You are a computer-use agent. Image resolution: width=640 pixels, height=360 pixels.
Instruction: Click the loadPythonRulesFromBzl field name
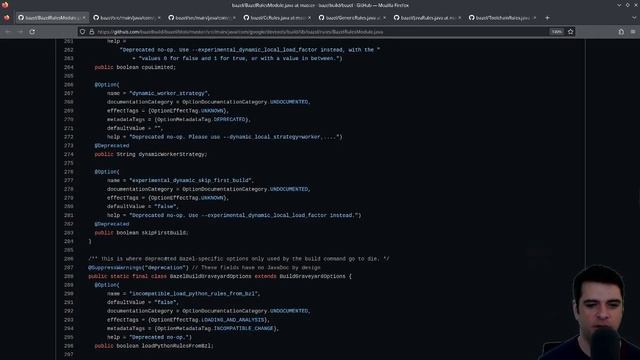tap(176, 346)
